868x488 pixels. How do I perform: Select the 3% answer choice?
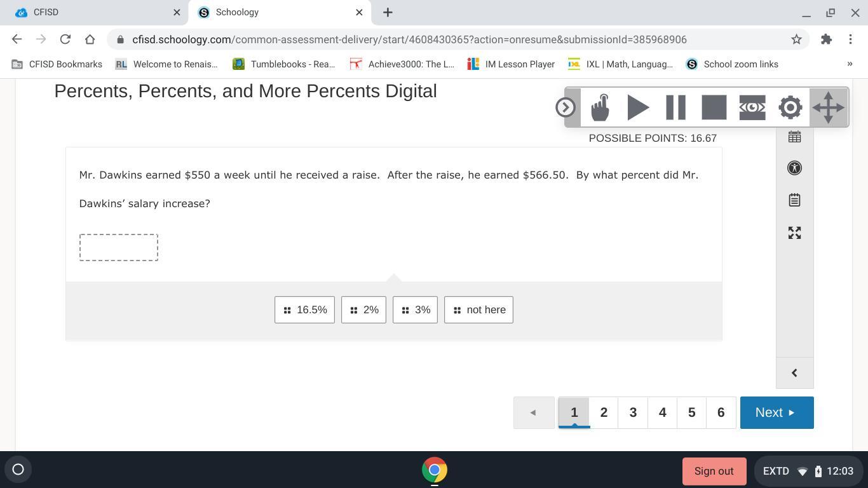pos(415,310)
